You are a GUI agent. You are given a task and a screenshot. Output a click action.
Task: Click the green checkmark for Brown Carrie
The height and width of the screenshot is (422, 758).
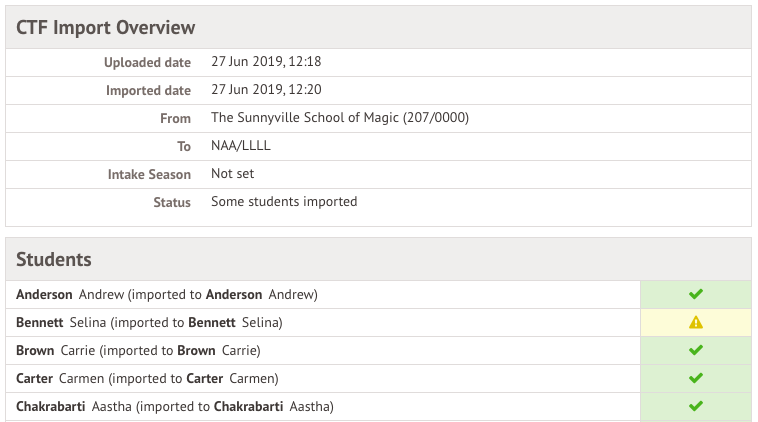pos(696,350)
